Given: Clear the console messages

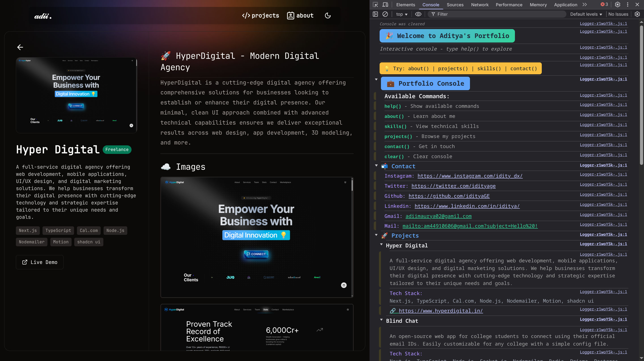Looking at the screenshot, I should pyautogui.click(x=385, y=14).
